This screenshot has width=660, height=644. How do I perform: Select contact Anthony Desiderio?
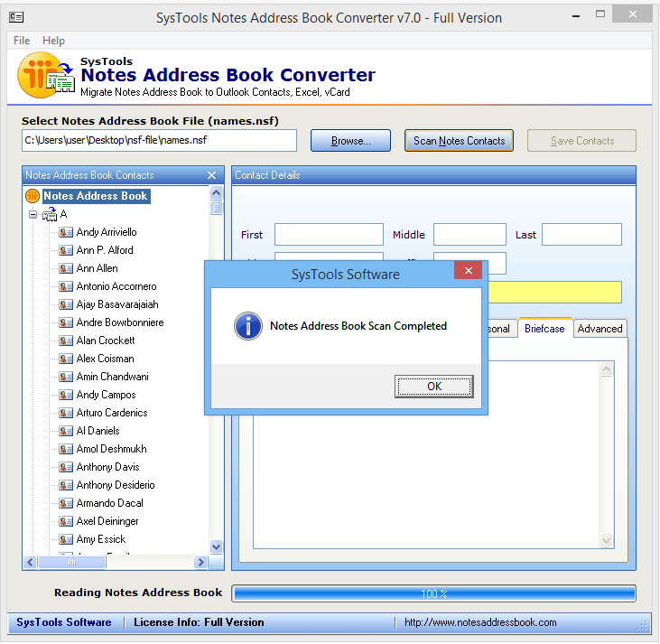click(x=116, y=485)
